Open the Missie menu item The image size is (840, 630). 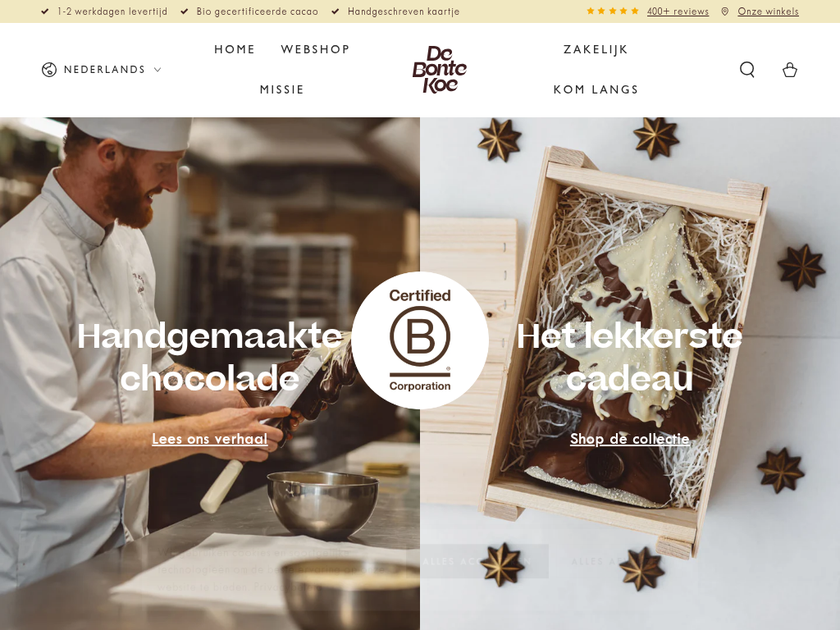[x=282, y=89]
